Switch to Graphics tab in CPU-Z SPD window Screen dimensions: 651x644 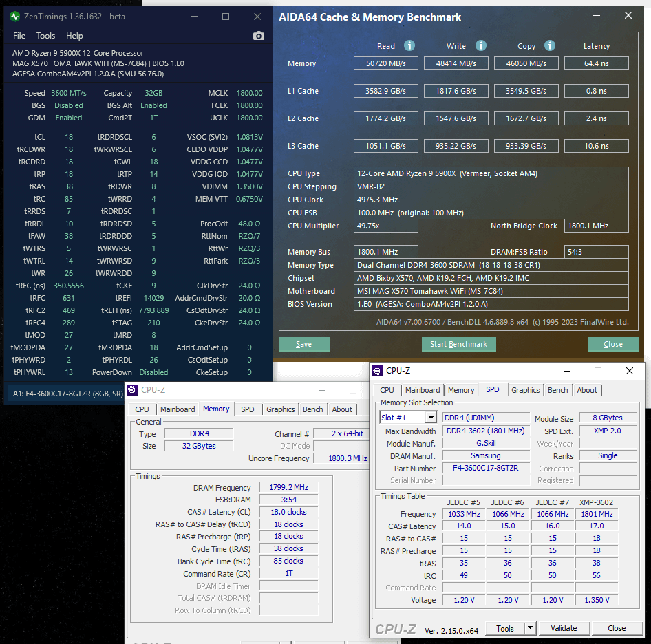coord(525,390)
